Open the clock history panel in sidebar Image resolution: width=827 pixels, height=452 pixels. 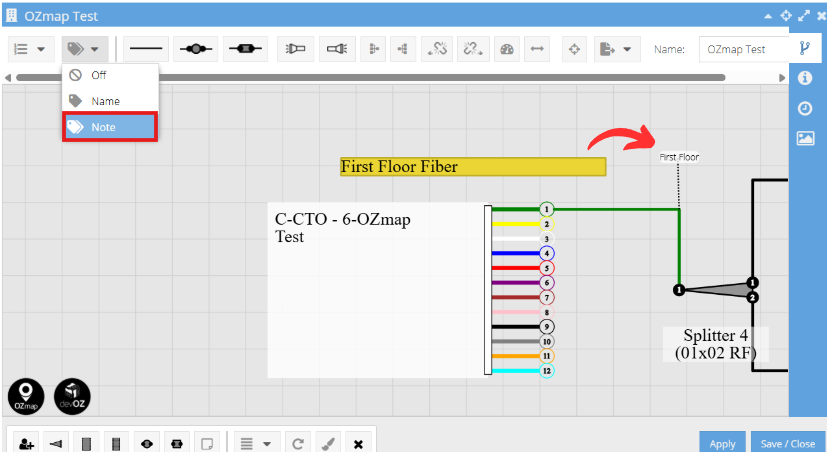(805, 108)
